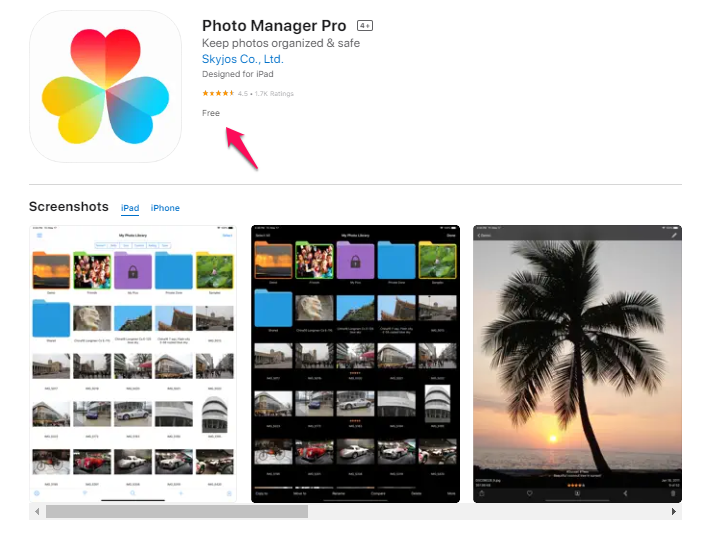
Task: Click the star rating icons
Action: tap(218, 93)
